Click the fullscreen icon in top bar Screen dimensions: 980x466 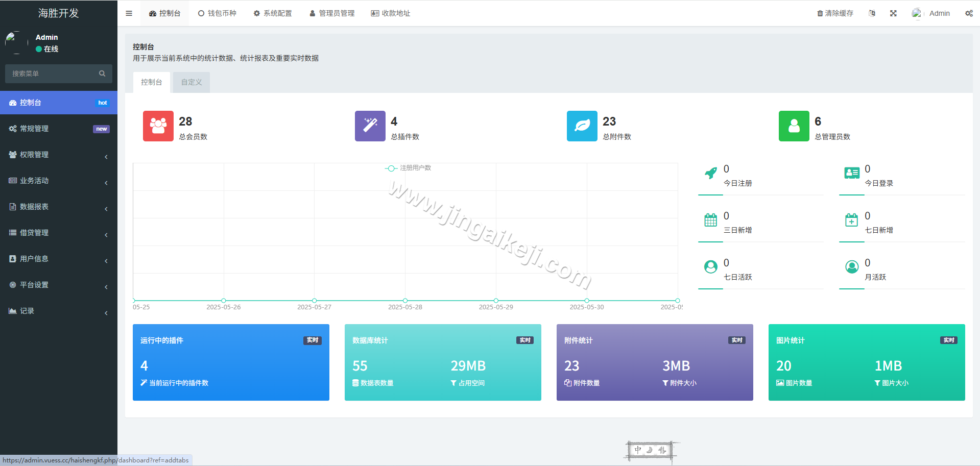[893, 13]
